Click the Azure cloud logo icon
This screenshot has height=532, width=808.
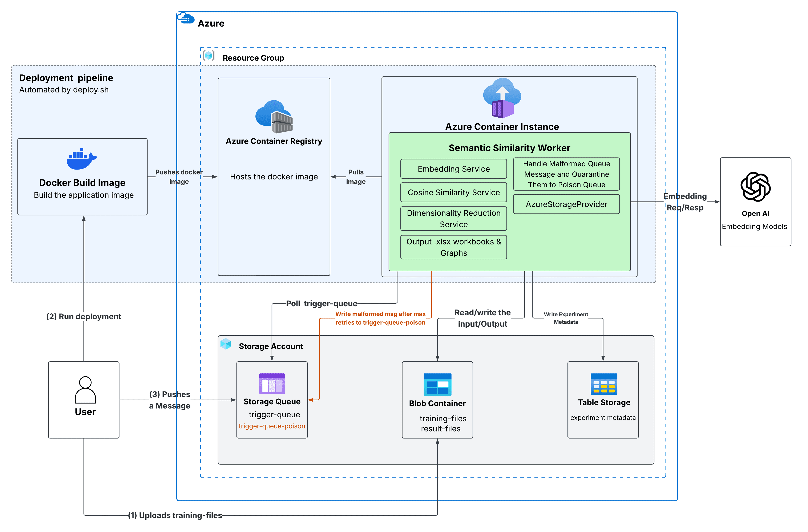tap(186, 18)
